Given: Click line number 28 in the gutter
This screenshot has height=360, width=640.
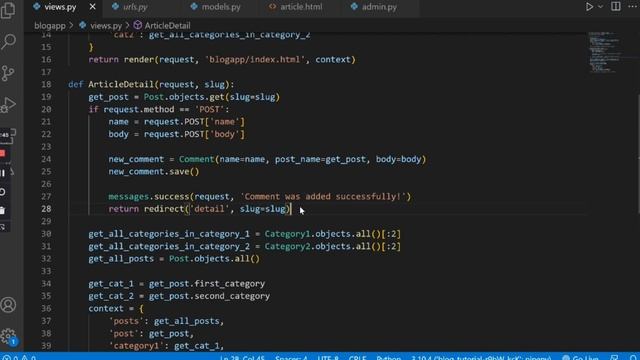Looking at the screenshot, I should pos(46,209).
